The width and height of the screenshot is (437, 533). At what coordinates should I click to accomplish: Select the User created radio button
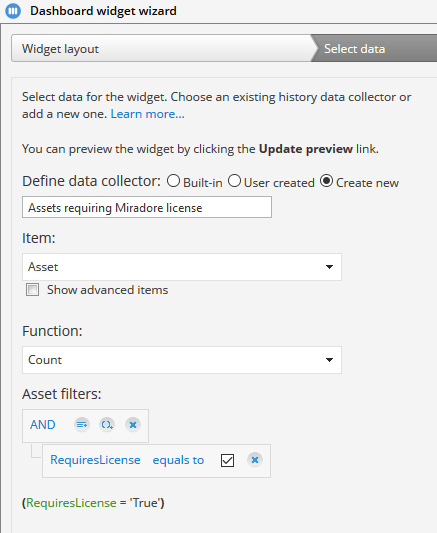[234, 181]
